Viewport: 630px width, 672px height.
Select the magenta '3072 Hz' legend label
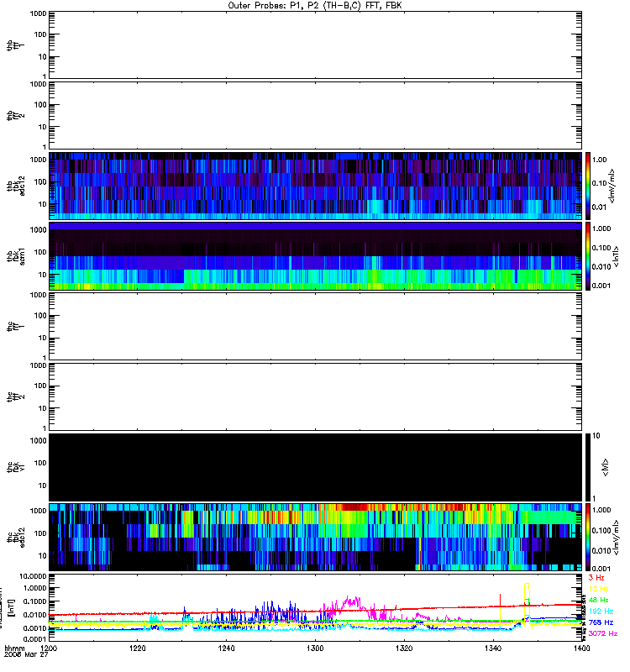603,633
